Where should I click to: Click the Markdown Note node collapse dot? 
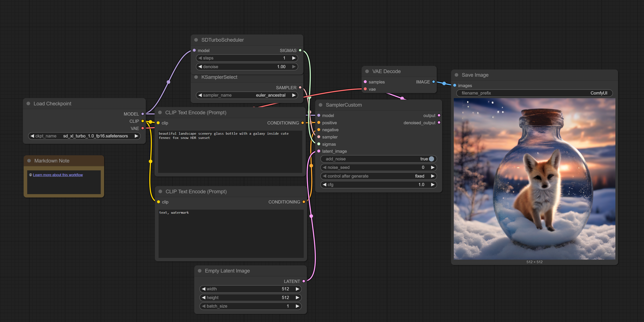click(x=29, y=161)
